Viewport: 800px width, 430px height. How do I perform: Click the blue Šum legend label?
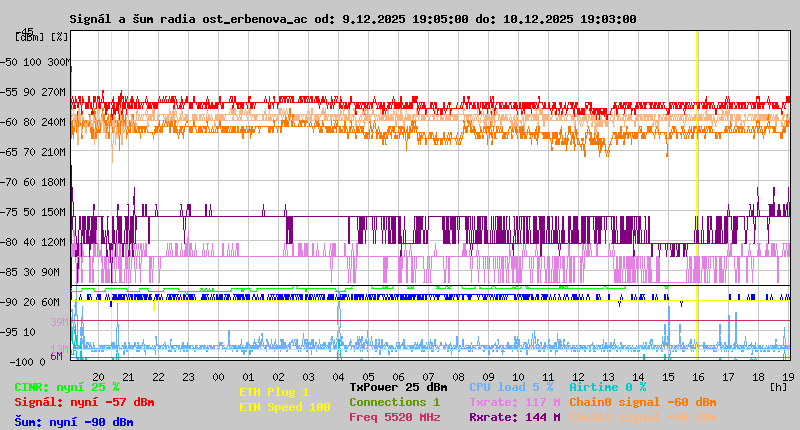click(x=74, y=421)
